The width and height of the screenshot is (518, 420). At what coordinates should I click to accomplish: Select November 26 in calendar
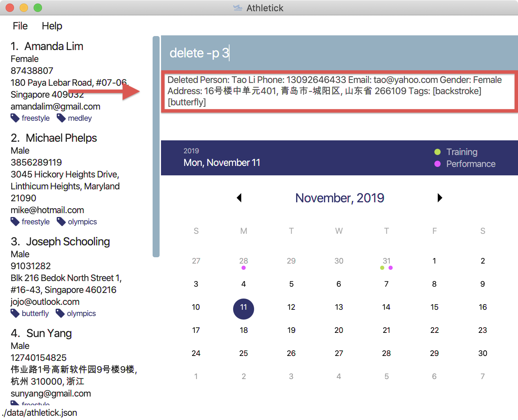click(x=291, y=353)
